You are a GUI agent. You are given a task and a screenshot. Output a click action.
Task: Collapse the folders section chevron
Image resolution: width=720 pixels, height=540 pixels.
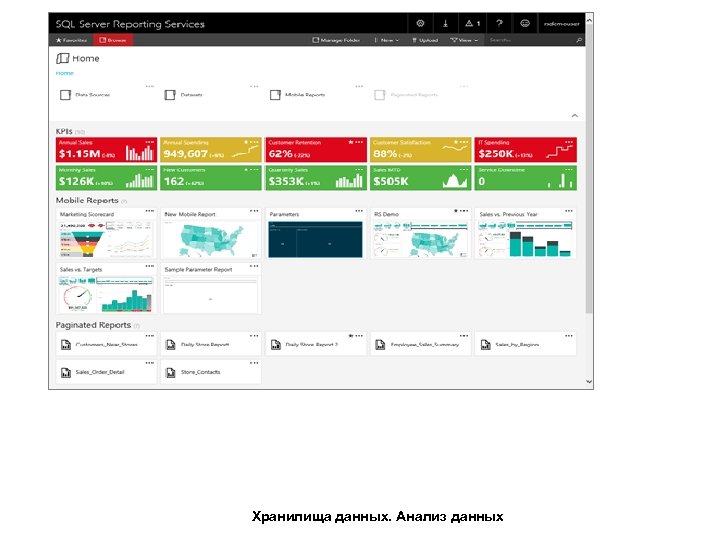tap(574, 116)
